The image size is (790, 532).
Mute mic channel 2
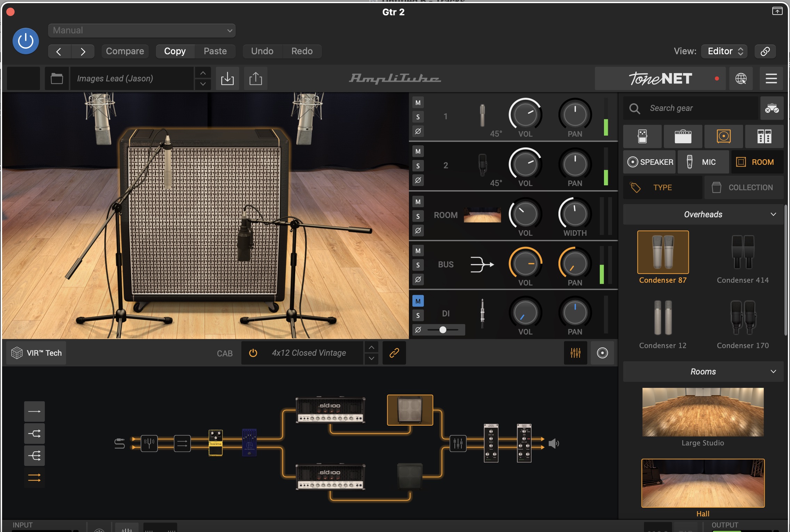pyautogui.click(x=418, y=152)
